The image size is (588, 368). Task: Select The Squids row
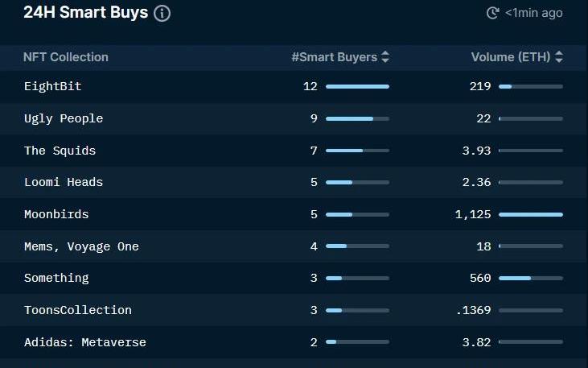point(294,151)
